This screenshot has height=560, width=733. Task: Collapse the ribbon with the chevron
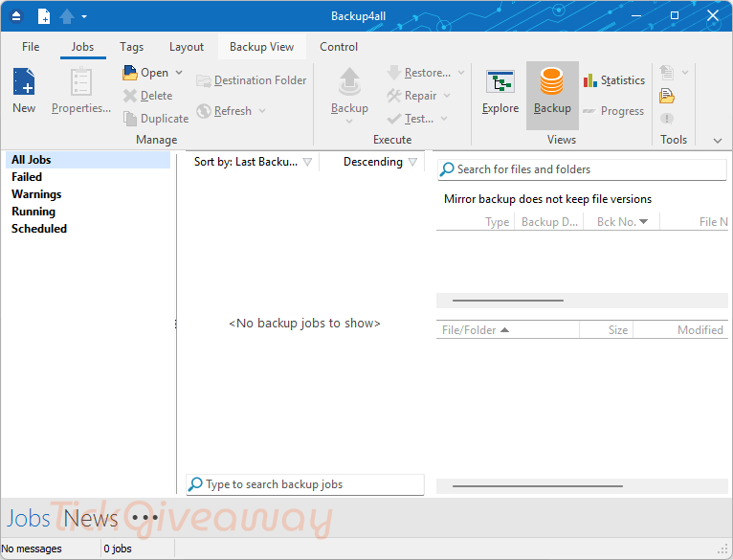coord(718,141)
